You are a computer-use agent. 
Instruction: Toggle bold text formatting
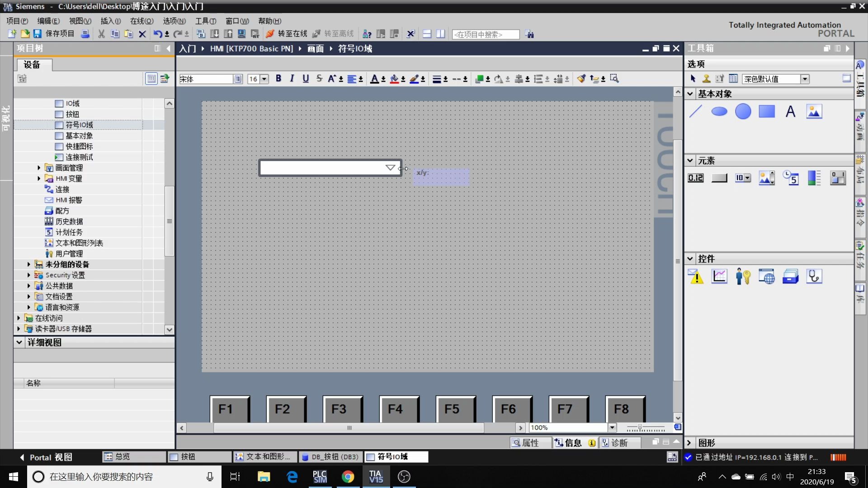[278, 79]
